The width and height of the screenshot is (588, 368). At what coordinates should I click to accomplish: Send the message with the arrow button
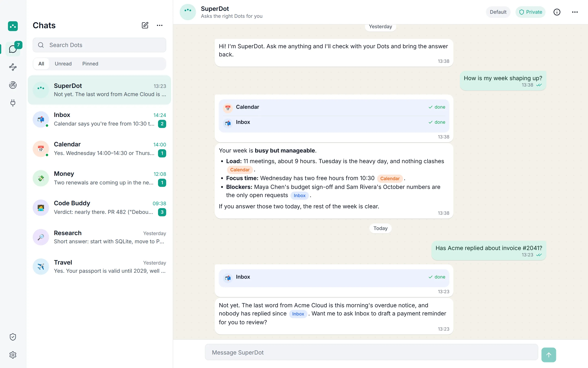coord(549,355)
